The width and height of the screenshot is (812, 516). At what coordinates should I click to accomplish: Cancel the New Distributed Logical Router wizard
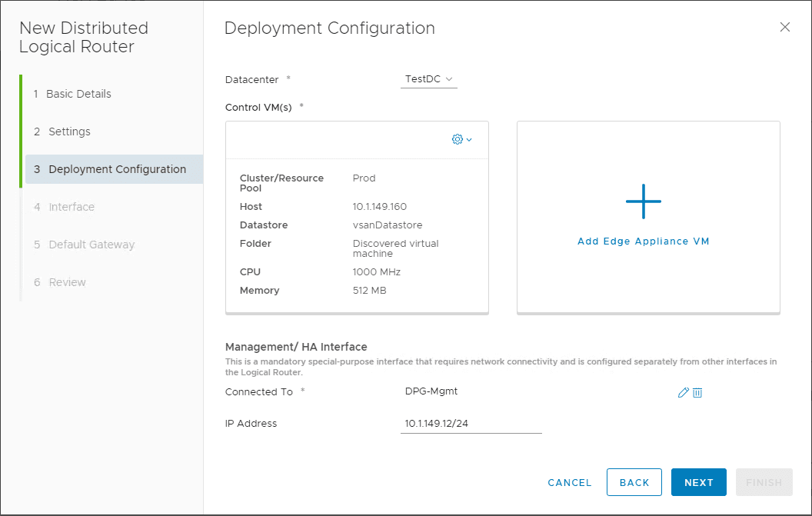(569, 482)
